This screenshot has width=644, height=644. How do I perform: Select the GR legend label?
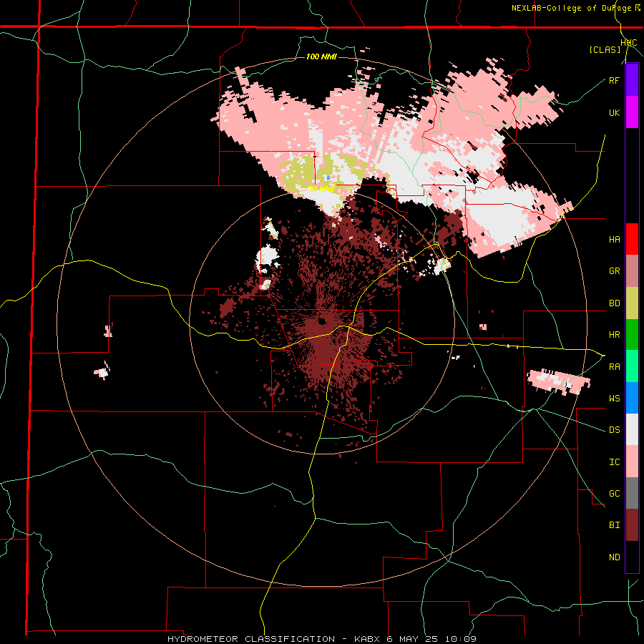(x=614, y=271)
